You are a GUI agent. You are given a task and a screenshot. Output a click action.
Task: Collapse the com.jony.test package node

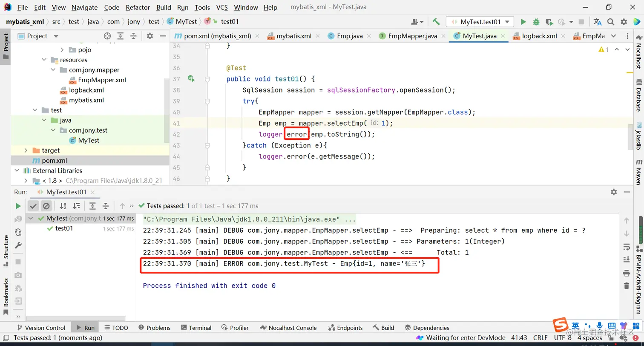click(53, 130)
